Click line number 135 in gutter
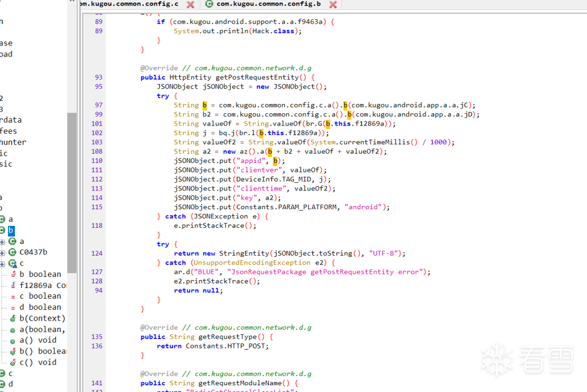587x392 pixels. (96, 337)
